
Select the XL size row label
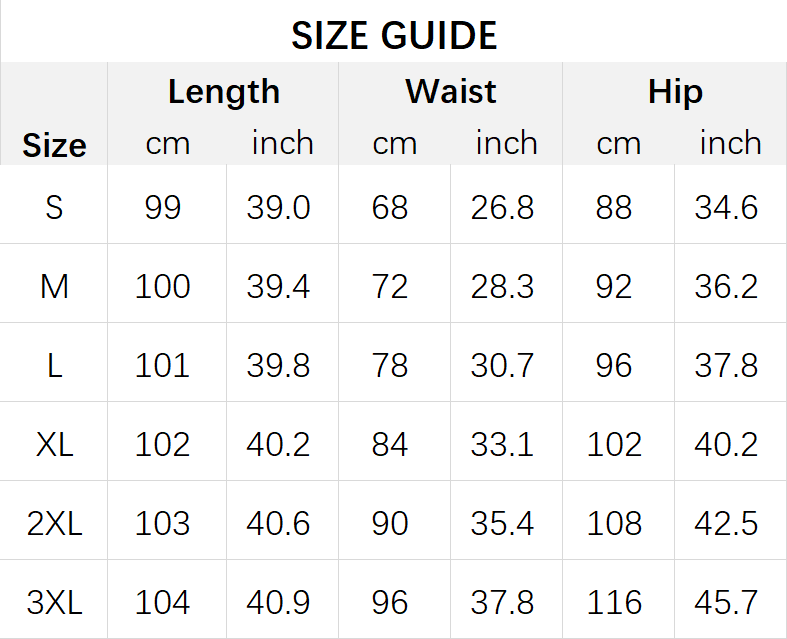click(x=54, y=445)
